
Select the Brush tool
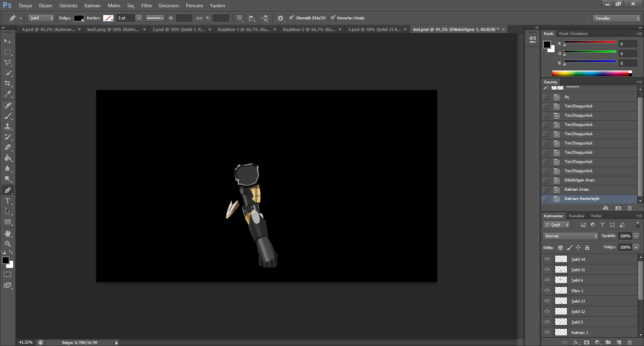pos(8,116)
